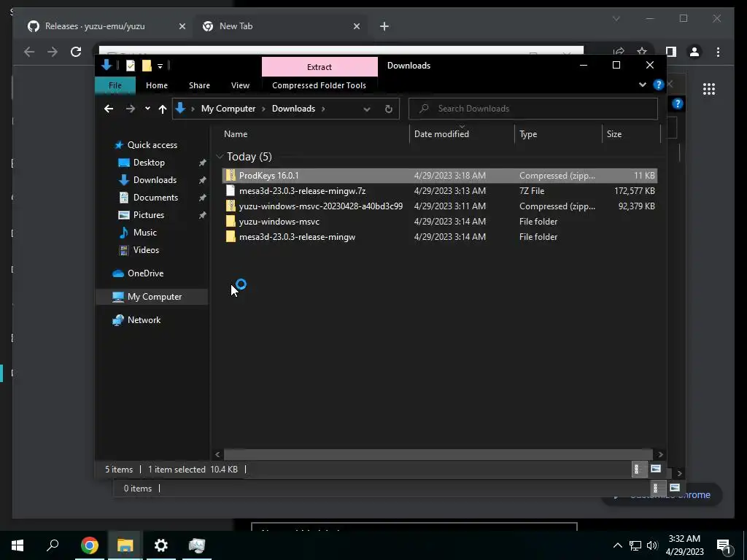Click quick access toolbar New folder icon

point(147,66)
